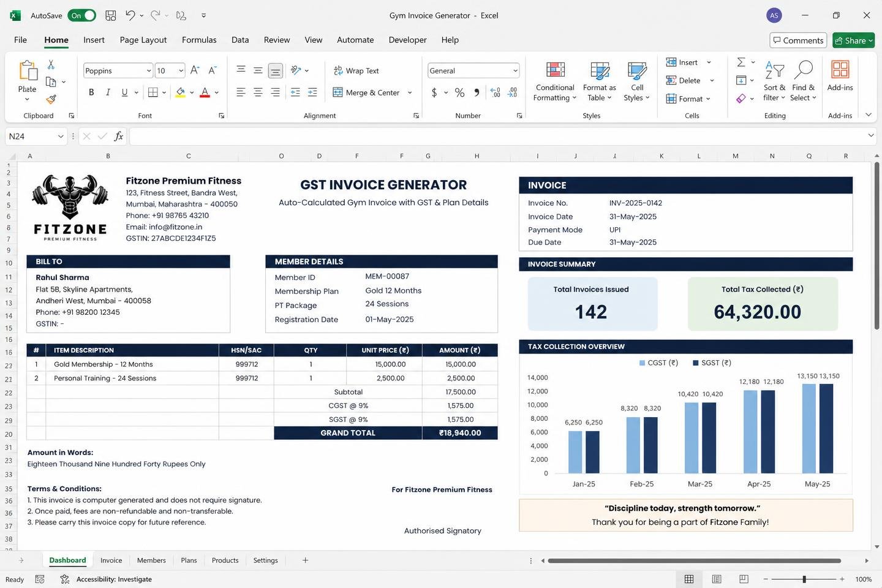Open the Comments pane
Viewport: 882px width, 588px height.
[x=798, y=40]
